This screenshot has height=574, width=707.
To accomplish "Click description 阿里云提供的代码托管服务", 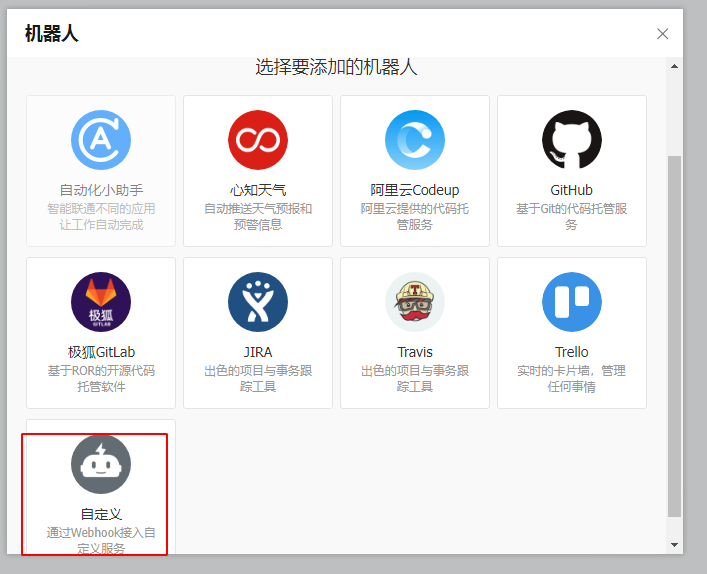I will (x=415, y=216).
